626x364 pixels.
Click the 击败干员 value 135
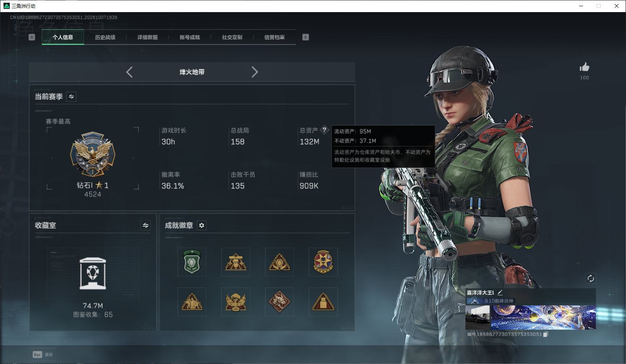[x=238, y=186]
